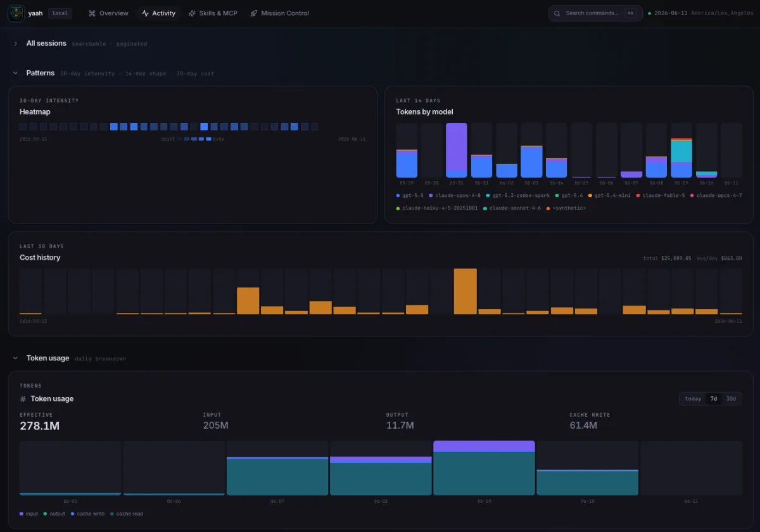Click the Activity pulse icon
The height and width of the screenshot is (532, 760).
click(146, 13)
